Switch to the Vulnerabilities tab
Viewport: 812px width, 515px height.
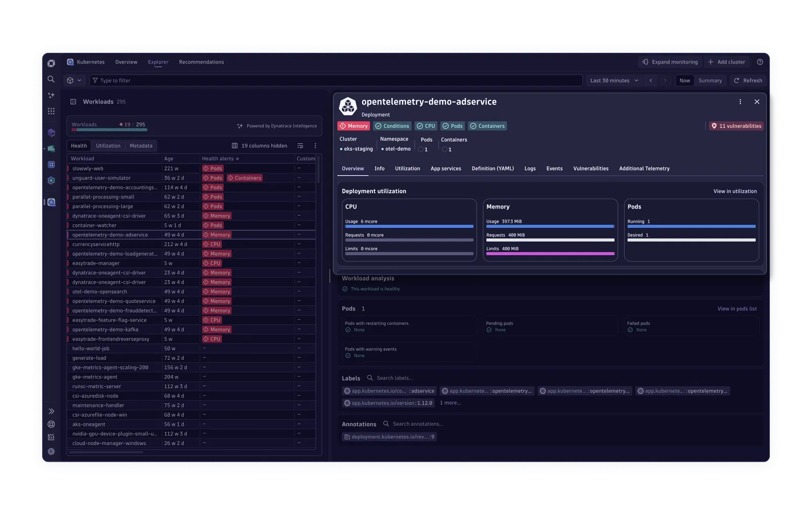(x=591, y=168)
